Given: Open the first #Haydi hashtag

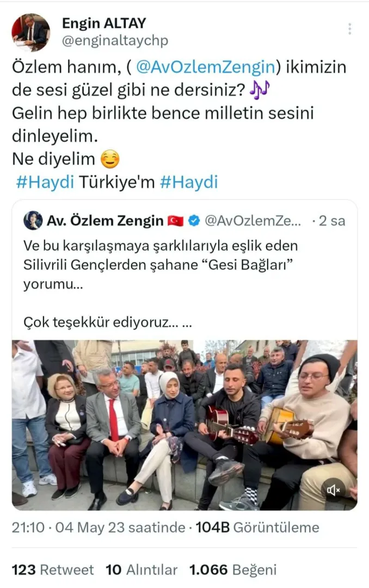Looking at the screenshot, I should point(45,182).
